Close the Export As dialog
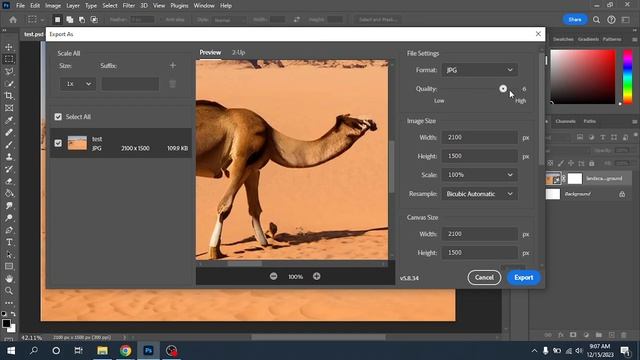The width and height of the screenshot is (640, 360). coord(538,34)
